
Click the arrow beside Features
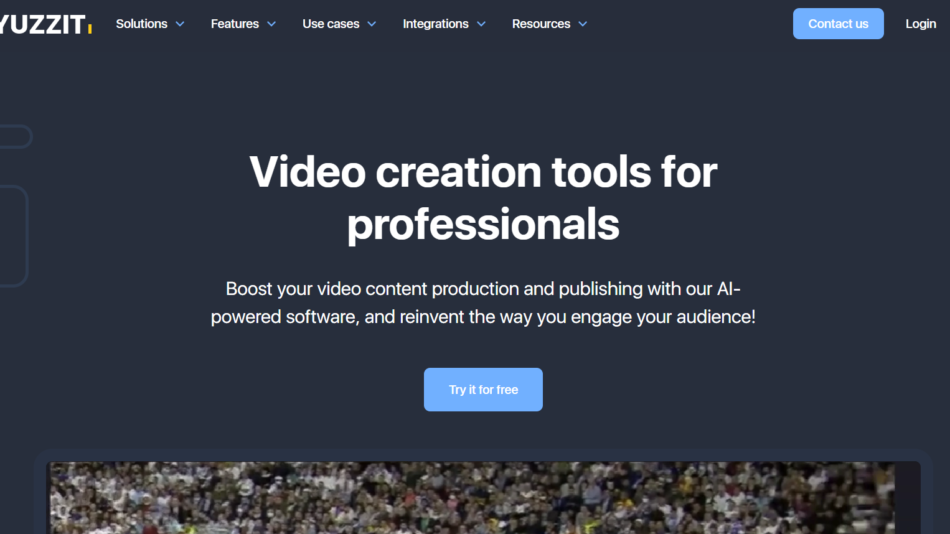coord(271,24)
